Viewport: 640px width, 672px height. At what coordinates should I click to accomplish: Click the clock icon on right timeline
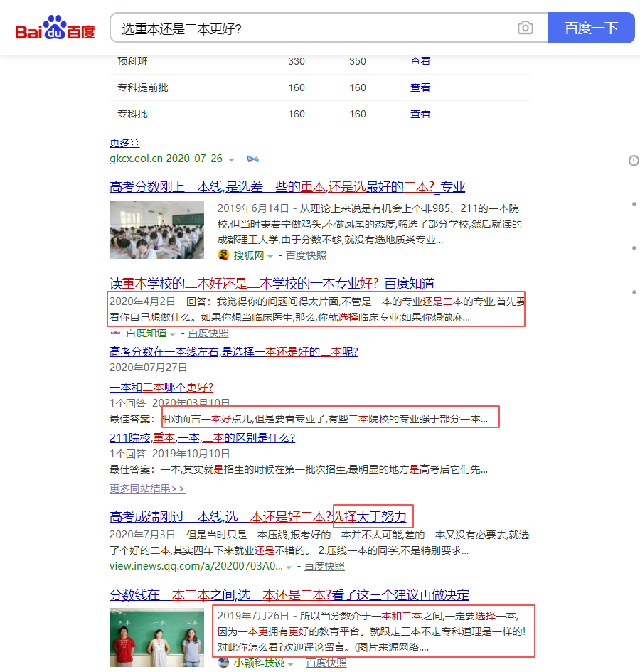(x=634, y=161)
